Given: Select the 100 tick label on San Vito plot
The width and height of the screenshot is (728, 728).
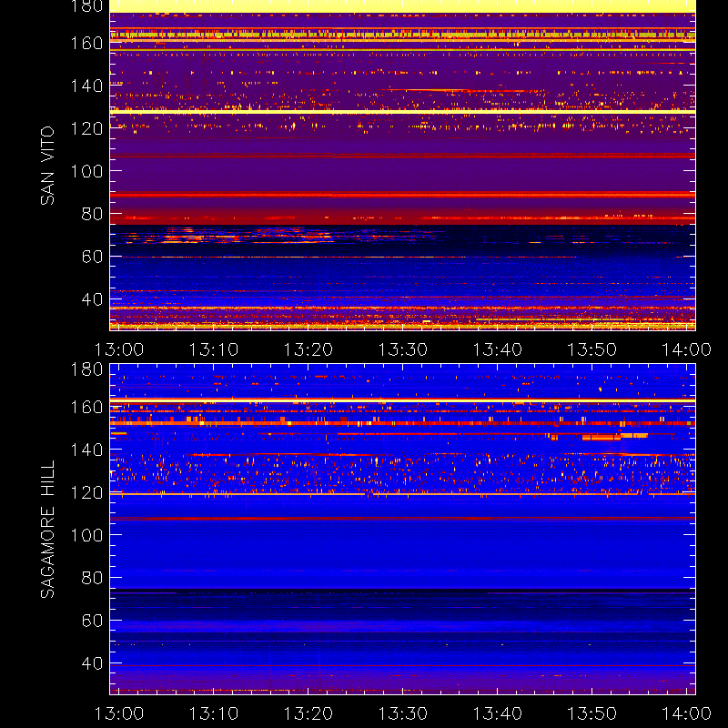Looking at the screenshot, I should (86, 171).
